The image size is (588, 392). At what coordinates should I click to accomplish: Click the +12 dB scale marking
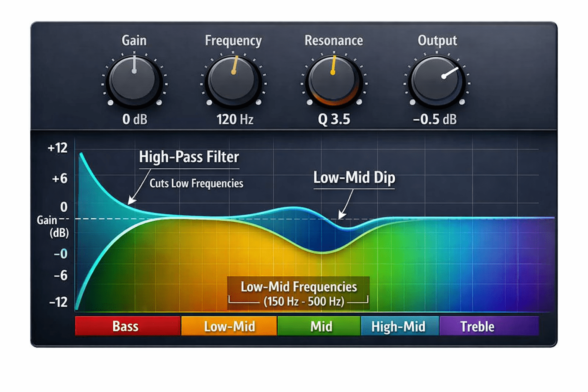click(57, 147)
